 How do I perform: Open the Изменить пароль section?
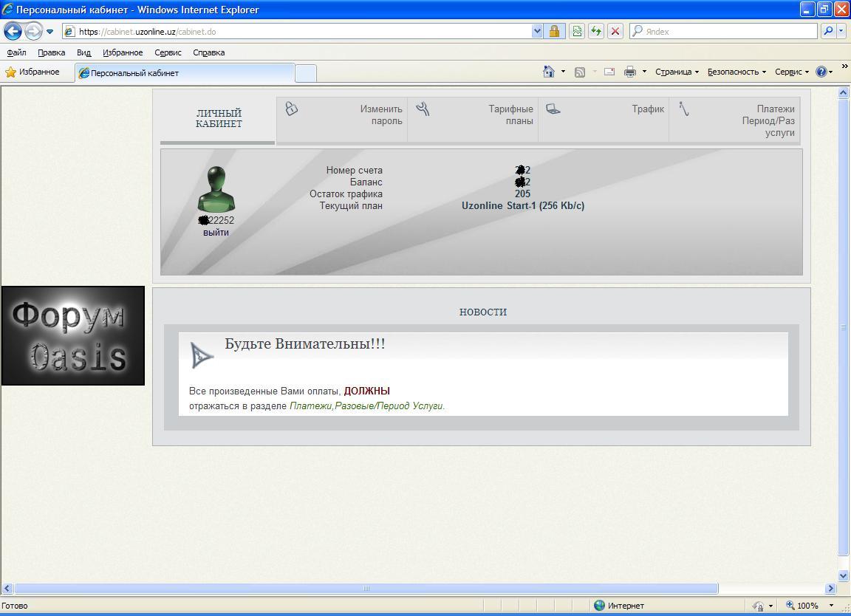380,115
